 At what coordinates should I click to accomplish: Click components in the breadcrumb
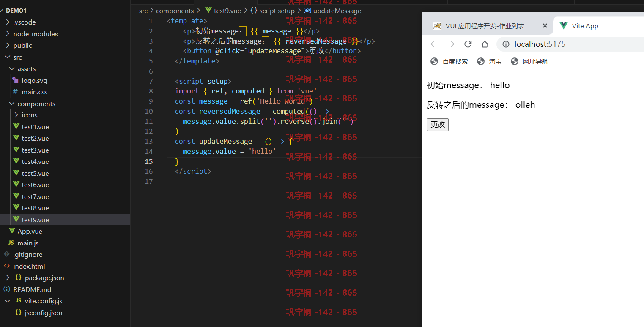point(175,11)
